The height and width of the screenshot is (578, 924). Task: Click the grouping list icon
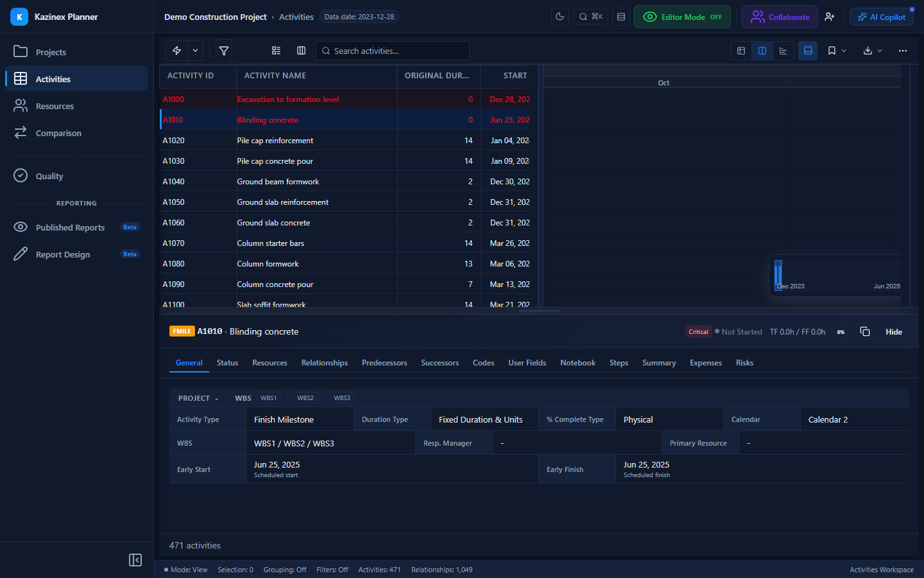click(277, 51)
